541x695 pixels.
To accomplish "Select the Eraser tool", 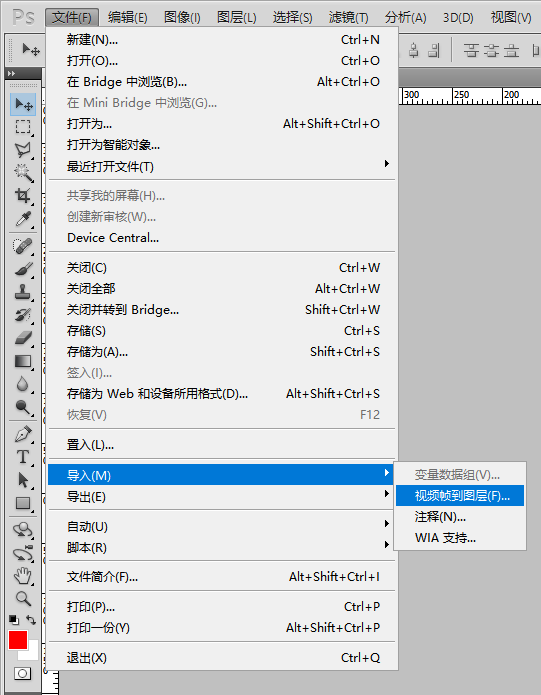I will (x=23, y=338).
